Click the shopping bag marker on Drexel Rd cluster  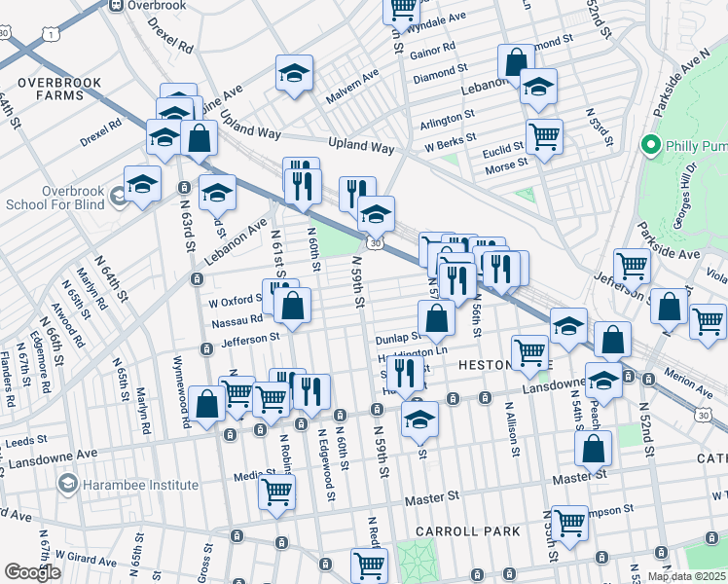199,138
